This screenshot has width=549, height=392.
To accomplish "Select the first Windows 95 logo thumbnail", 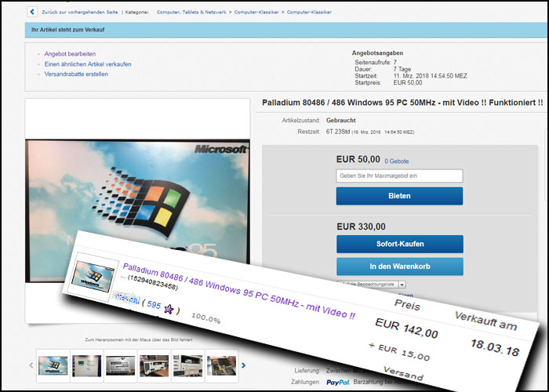I will click(x=53, y=366).
